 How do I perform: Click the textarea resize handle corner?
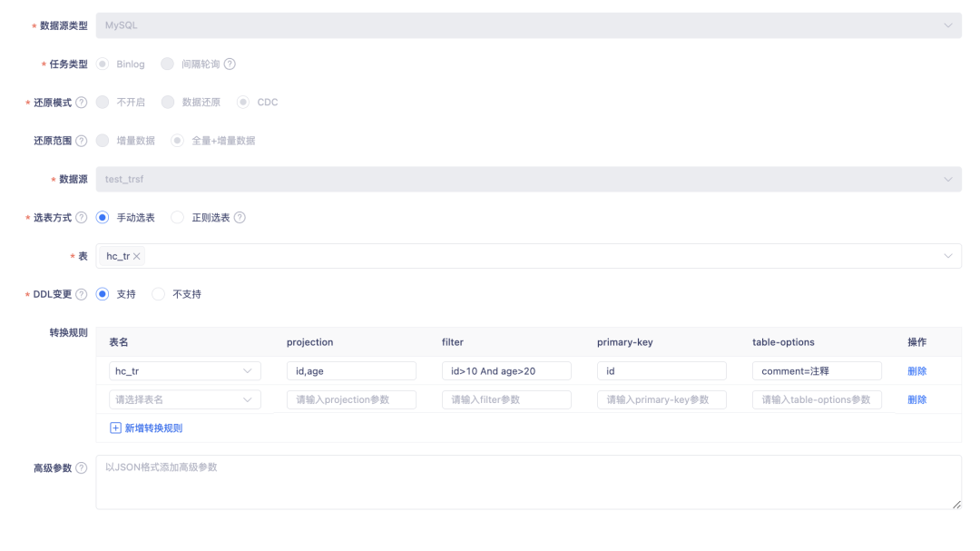(x=957, y=505)
